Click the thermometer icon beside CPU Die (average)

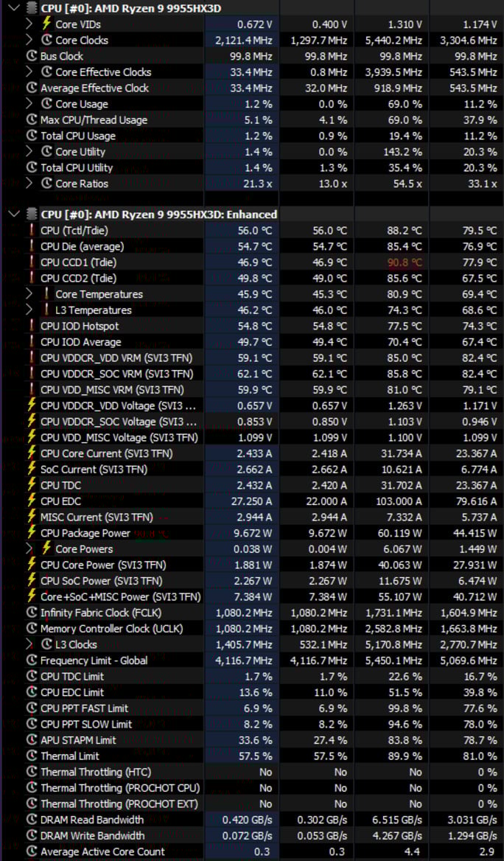point(32,246)
